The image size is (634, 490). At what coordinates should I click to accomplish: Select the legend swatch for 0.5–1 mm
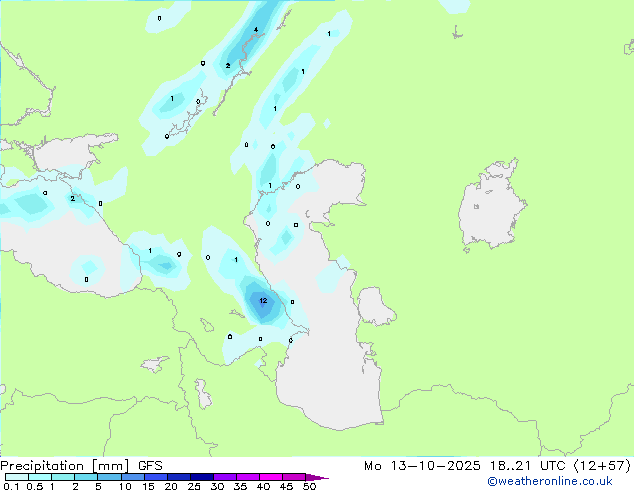40,477
